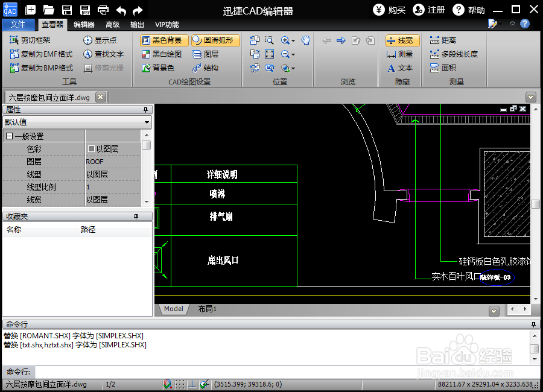The width and height of the screenshot is (543, 392).
Task: Click 名称 column header in favorites
Action: point(40,230)
